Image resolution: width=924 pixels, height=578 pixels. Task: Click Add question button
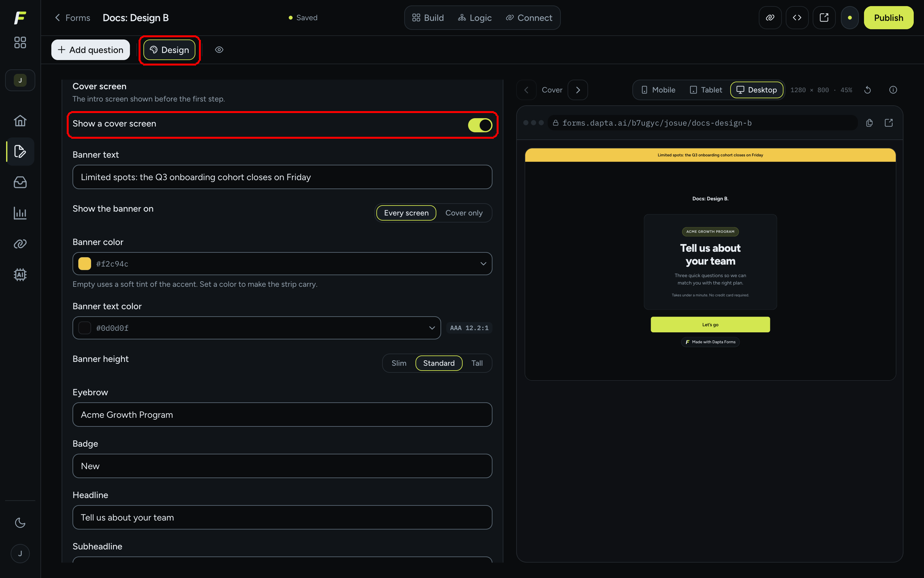90,50
